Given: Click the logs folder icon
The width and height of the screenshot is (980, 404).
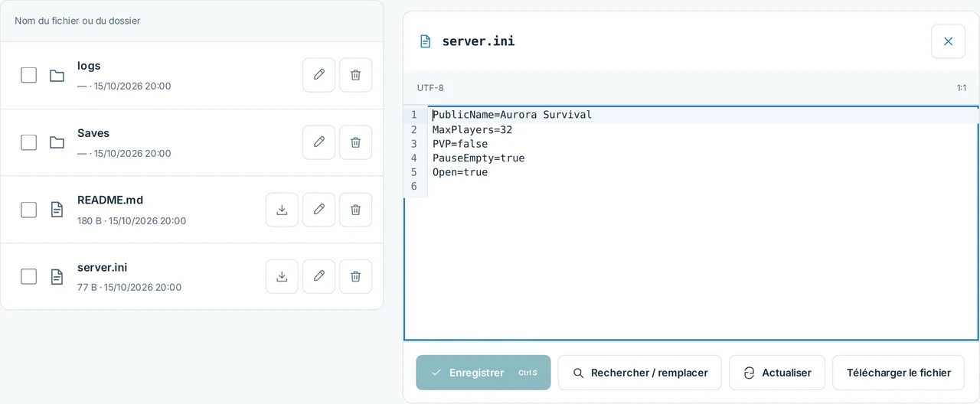Looking at the screenshot, I should tap(57, 75).
